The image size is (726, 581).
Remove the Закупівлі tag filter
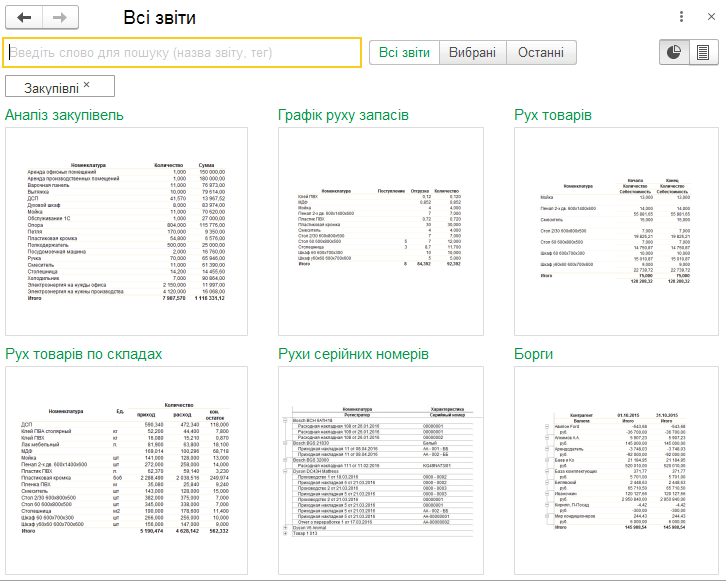[87, 85]
